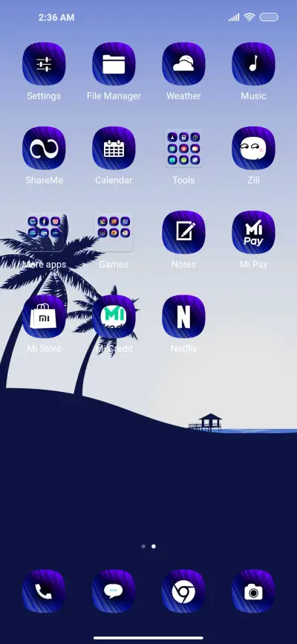Open the Settings app
297x644 pixels.
44,64
